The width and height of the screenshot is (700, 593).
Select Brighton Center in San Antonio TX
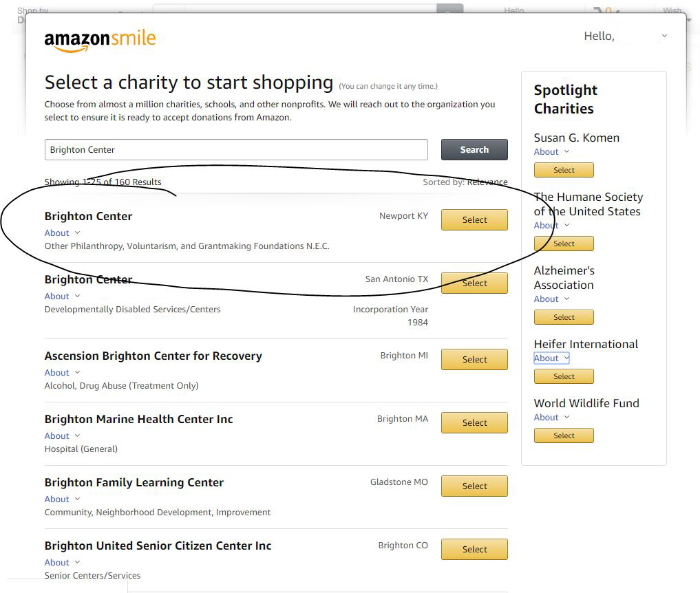[474, 283]
